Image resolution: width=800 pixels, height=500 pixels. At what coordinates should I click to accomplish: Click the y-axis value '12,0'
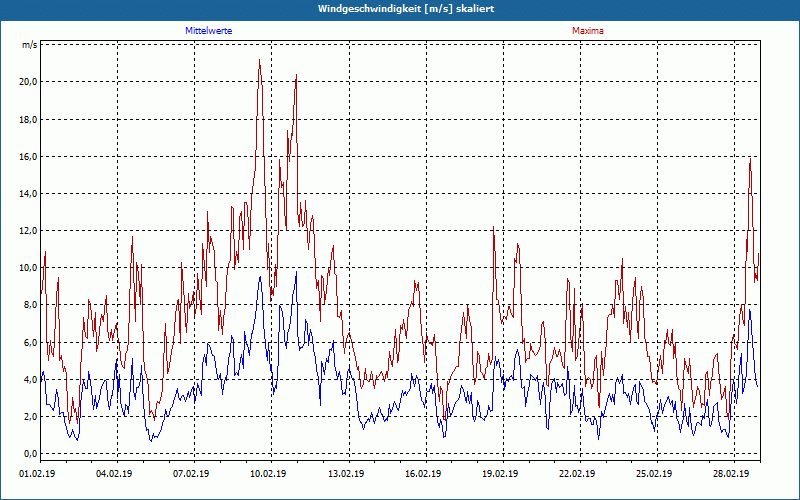pyautogui.click(x=28, y=231)
